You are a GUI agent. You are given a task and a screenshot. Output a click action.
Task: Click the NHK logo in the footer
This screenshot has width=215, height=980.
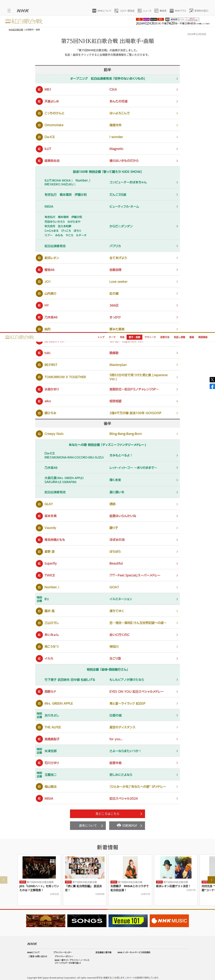pyautogui.click(x=32, y=944)
